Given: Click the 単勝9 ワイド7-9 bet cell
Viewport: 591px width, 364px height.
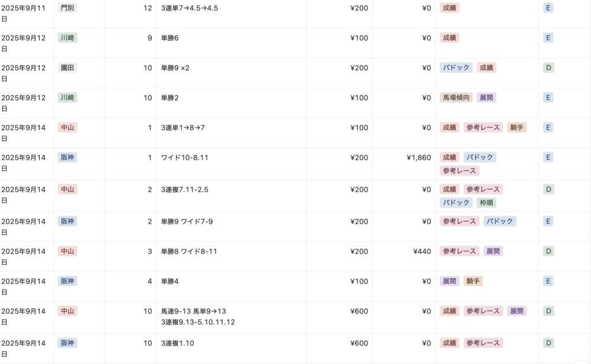Looking at the screenshot, I should [187, 221].
